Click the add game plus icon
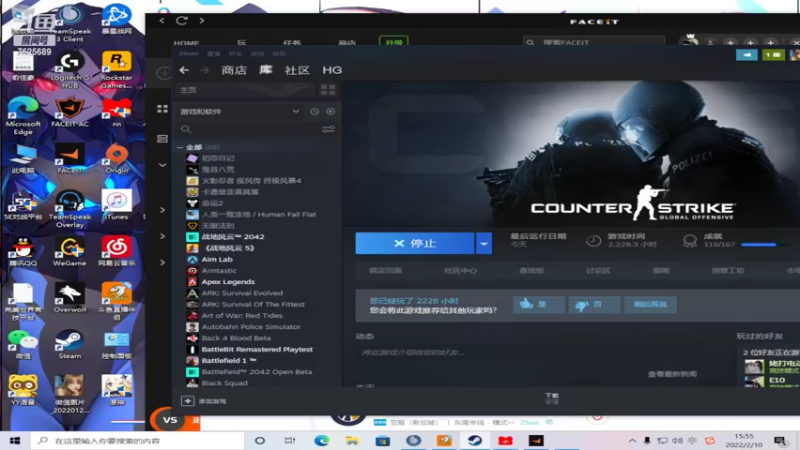Screen dimensions: 800x450 tap(187, 401)
